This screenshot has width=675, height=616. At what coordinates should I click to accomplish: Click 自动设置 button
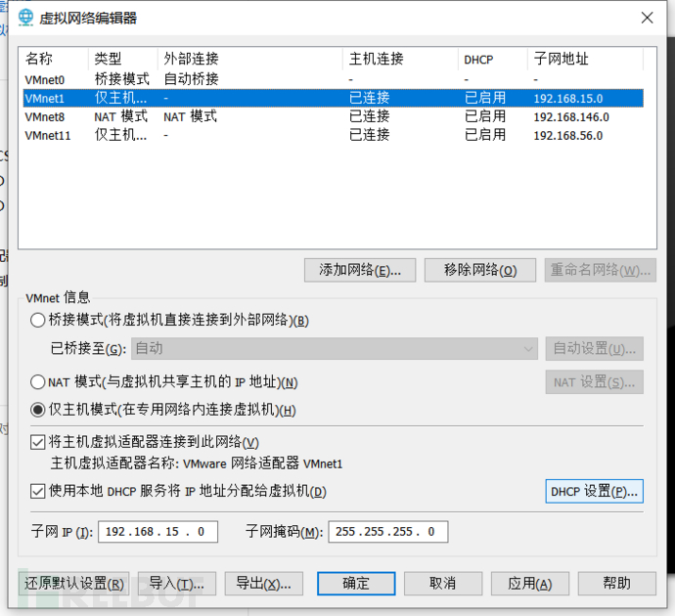[595, 348]
